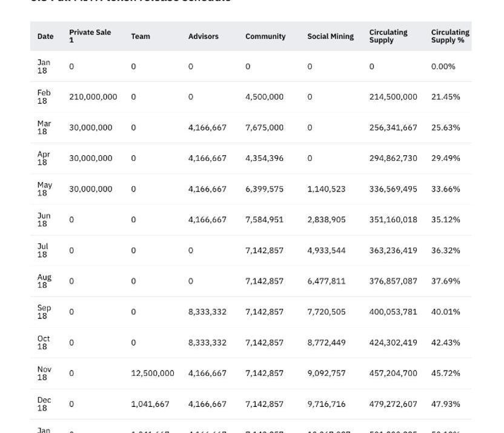The image size is (504, 433).
Task: Select the 1,140,523 Social Mining cell
Action: pyautogui.click(x=326, y=189)
